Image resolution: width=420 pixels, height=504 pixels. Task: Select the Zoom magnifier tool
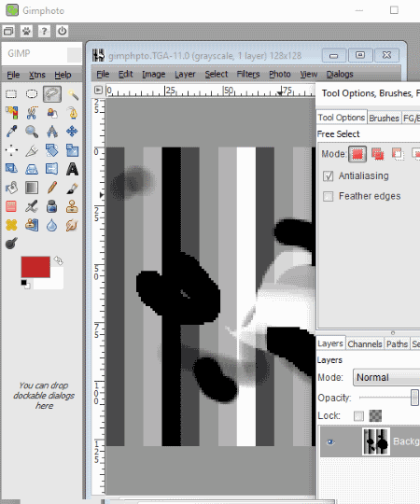32,132
